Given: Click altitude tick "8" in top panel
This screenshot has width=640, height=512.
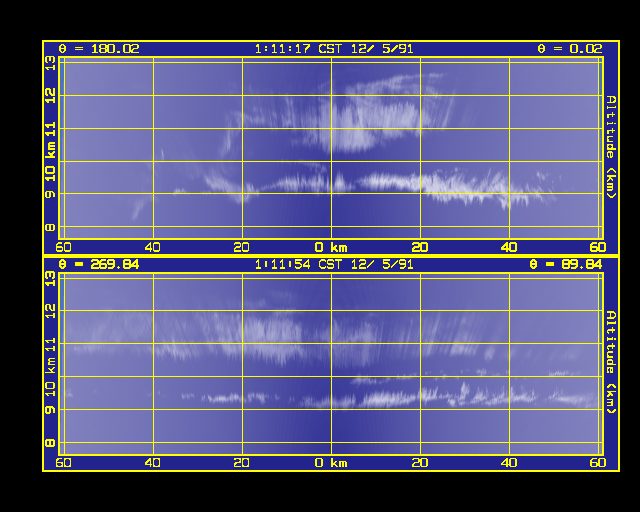Looking at the screenshot, I should (50, 227).
